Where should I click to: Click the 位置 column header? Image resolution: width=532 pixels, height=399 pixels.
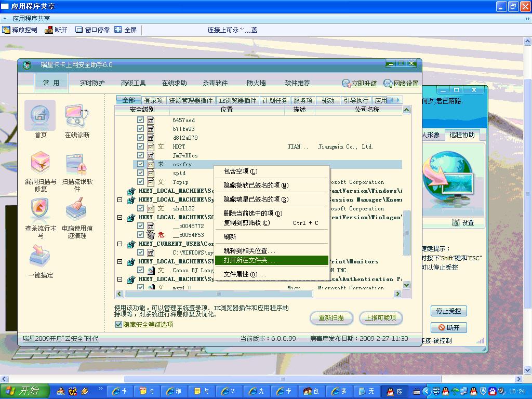[x=227, y=110]
